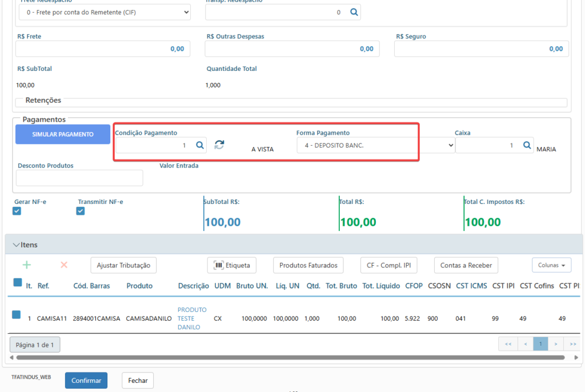Collapse the Itens section

coord(16,245)
